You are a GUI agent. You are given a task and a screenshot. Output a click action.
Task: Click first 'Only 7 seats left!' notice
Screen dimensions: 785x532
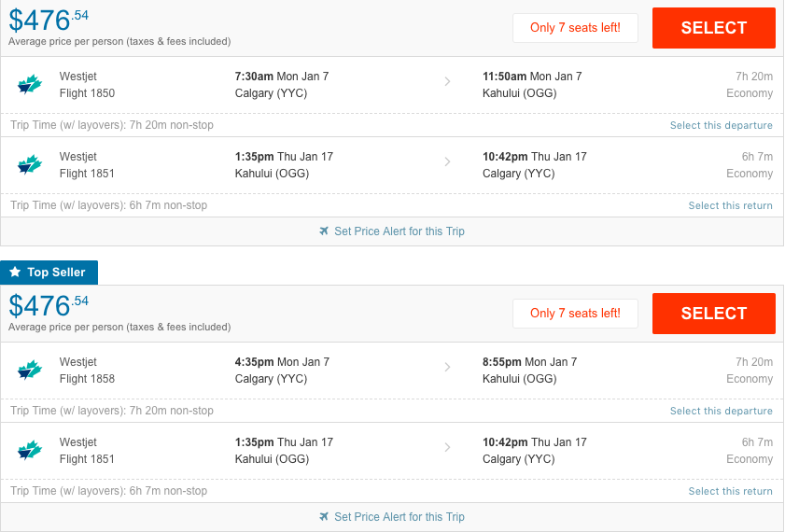(x=575, y=28)
